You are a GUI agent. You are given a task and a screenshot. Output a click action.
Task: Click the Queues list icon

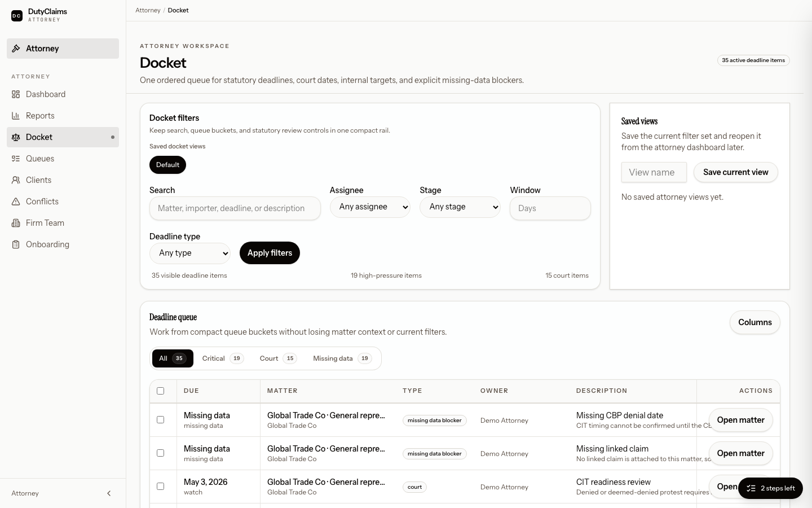(x=16, y=159)
